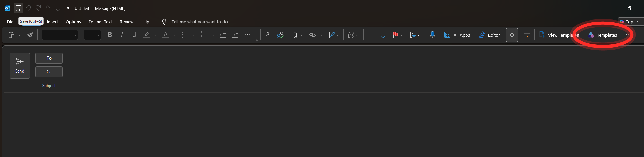Open the font name combo box
This screenshot has height=157, width=644.
[60, 35]
